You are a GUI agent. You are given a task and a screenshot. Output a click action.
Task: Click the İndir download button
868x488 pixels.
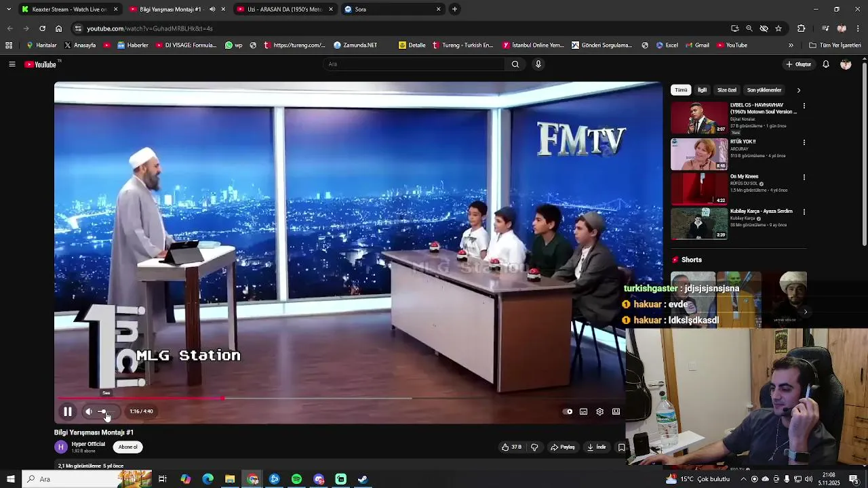tap(597, 447)
